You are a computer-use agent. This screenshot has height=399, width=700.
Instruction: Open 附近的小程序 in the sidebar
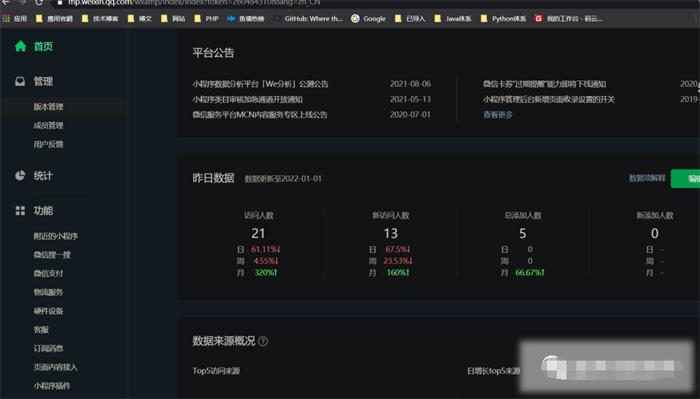pos(56,236)
